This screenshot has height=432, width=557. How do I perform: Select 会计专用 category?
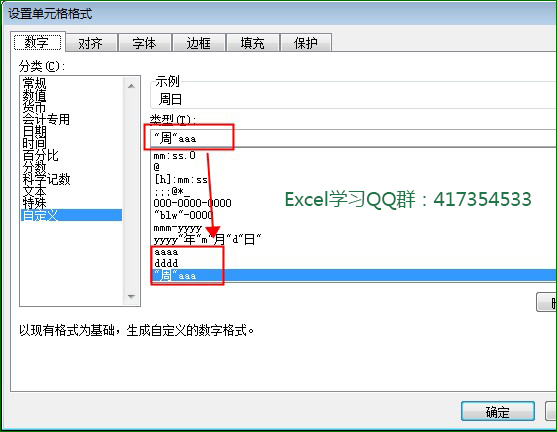(x=71, y=119)
